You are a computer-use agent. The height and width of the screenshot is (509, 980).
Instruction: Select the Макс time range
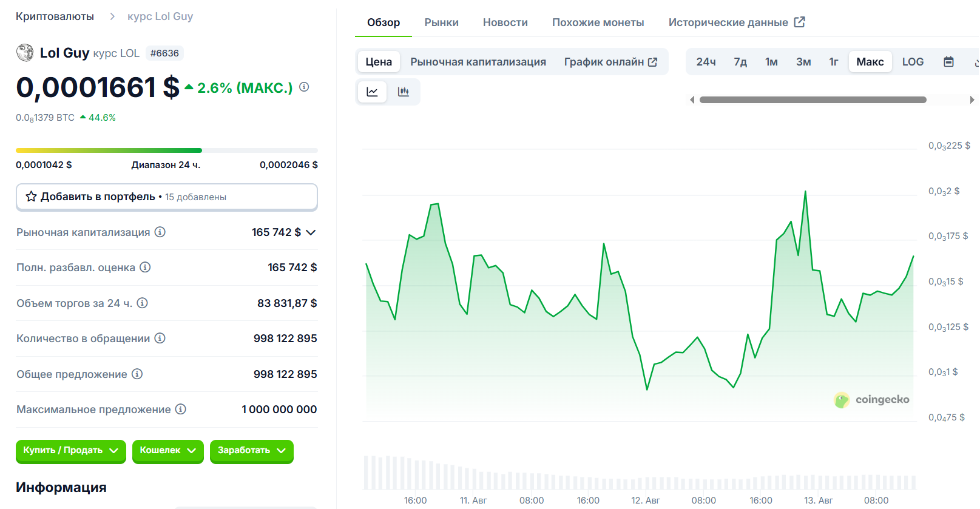870,61
